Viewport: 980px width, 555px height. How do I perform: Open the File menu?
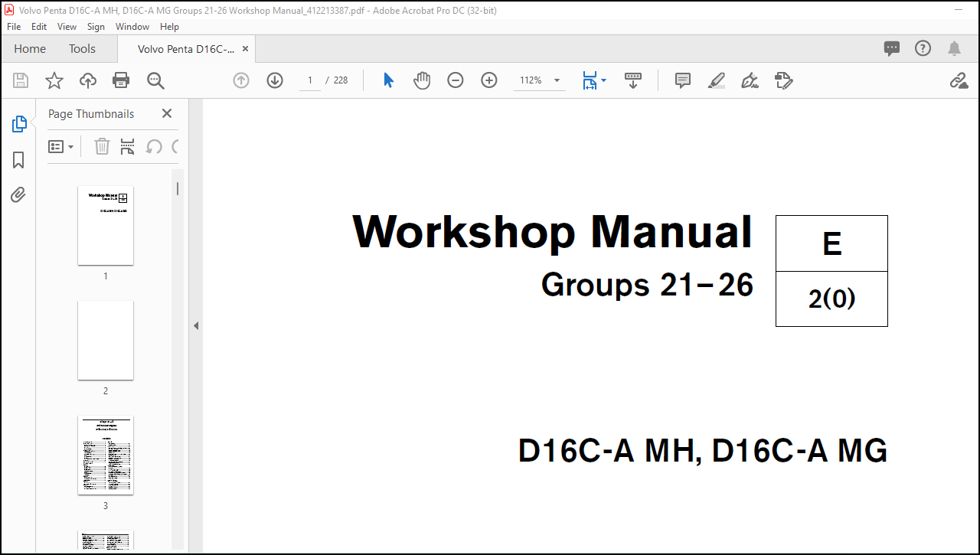(x=14, y=26)
